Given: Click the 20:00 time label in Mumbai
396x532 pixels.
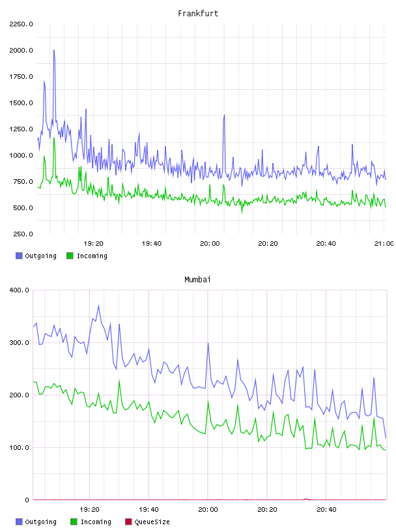Looking at the screenshot, I should point(208,510).
